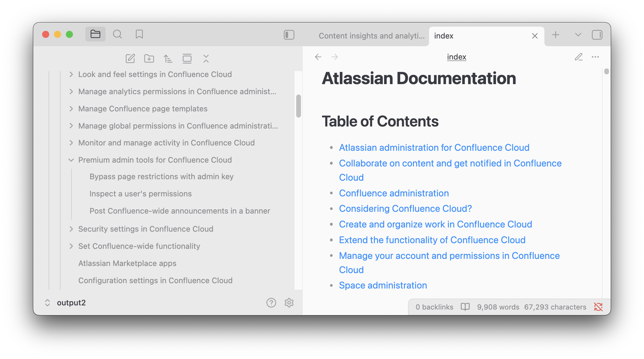Open Space administration link

click(x=383, y=285)
